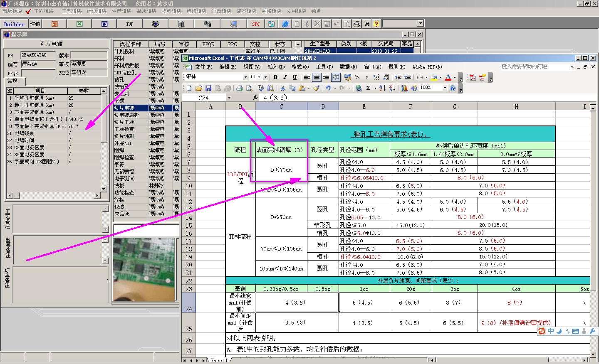
Task: Select the Format Painter brush in Excel
Action: tap(317, 88)
